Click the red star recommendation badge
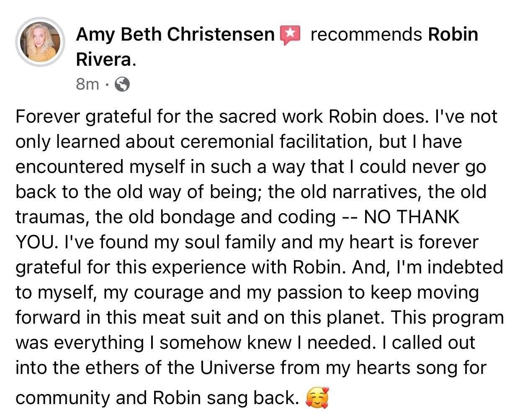 pyautogui.click(x=290, y=34)
